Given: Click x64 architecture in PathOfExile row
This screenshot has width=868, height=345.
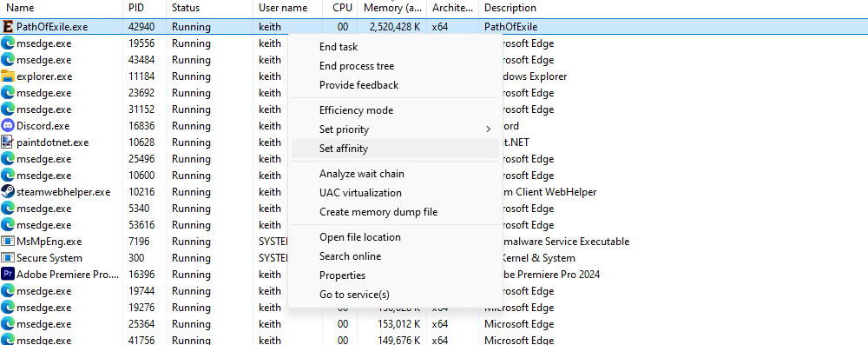Looking at the screenshot, I should [x=439, y=27].
